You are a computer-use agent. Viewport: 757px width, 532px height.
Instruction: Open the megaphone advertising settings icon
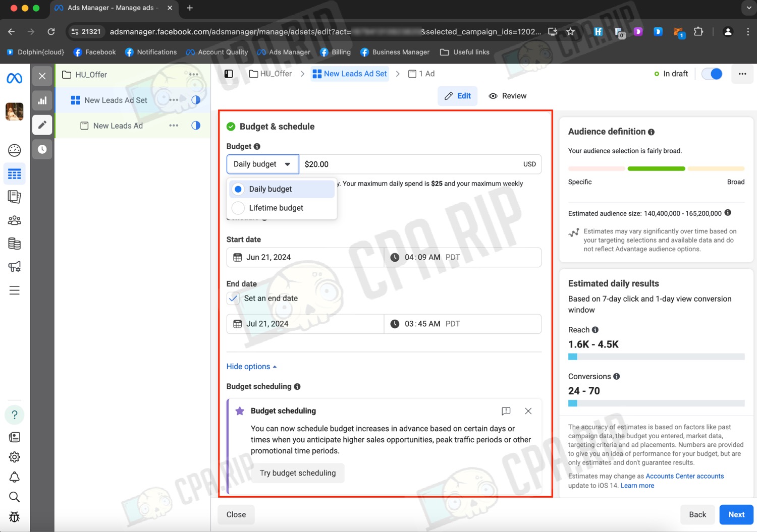pos(15,267)
